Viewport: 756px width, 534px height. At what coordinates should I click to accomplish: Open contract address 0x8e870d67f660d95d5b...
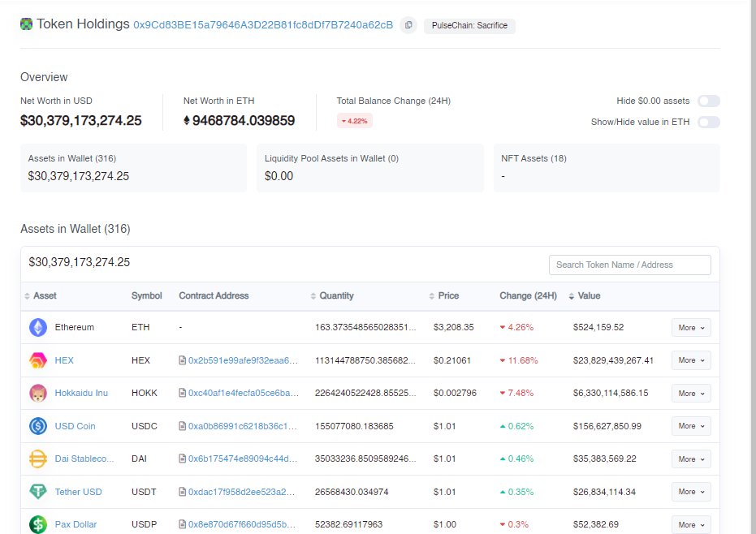242,524
